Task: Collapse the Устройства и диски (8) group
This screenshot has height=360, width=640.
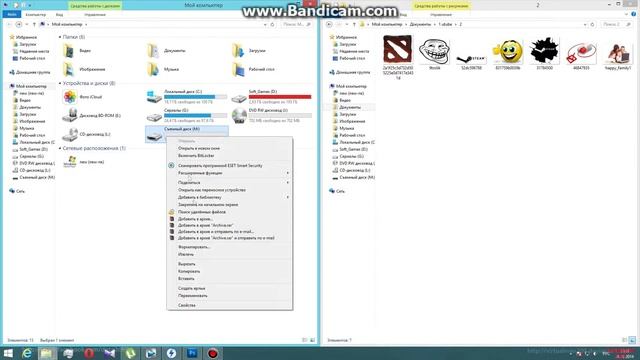Action: pos(60,83)
